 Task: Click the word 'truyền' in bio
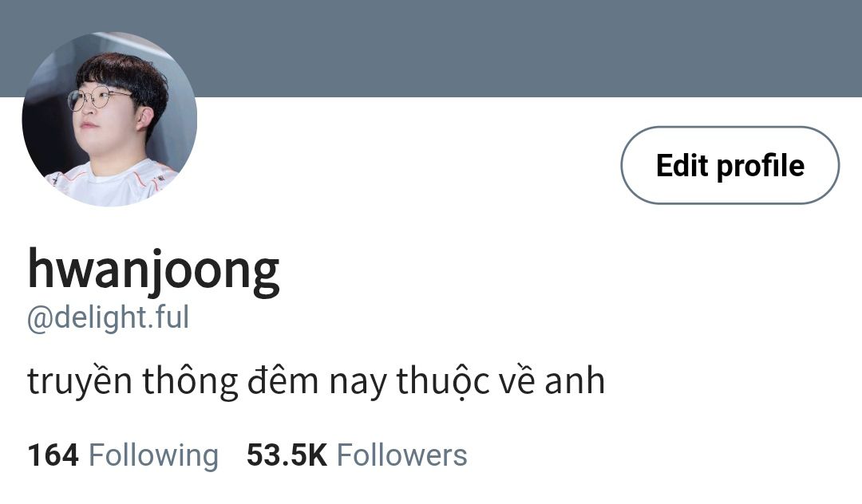tap(80, 380)
